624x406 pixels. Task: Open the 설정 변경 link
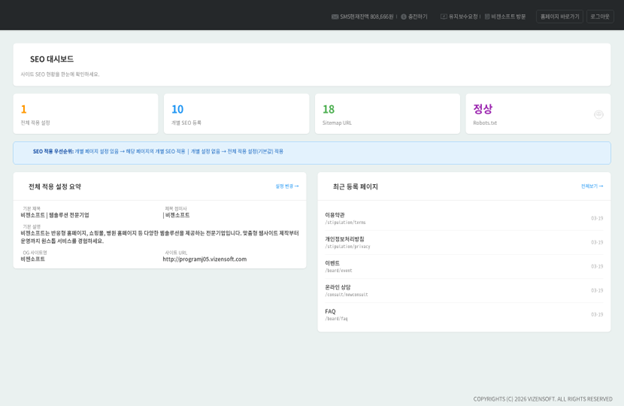[x=286, y=186]
